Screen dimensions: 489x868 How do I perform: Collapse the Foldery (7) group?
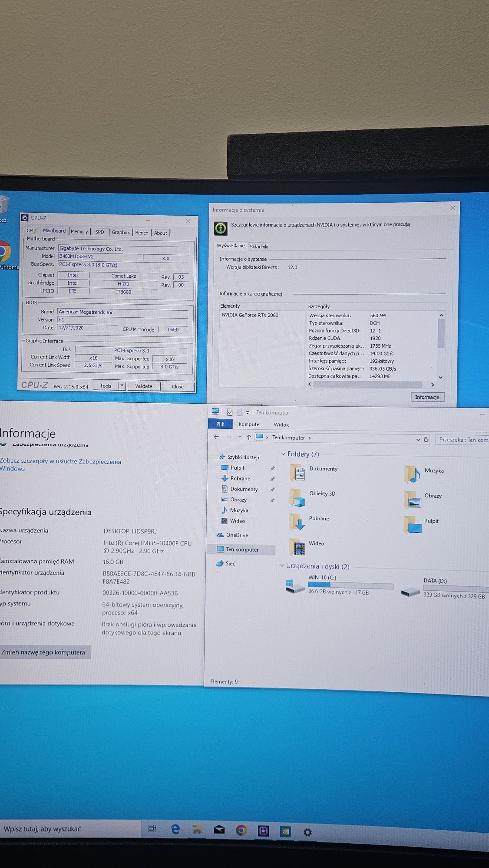tap(283, 454)
